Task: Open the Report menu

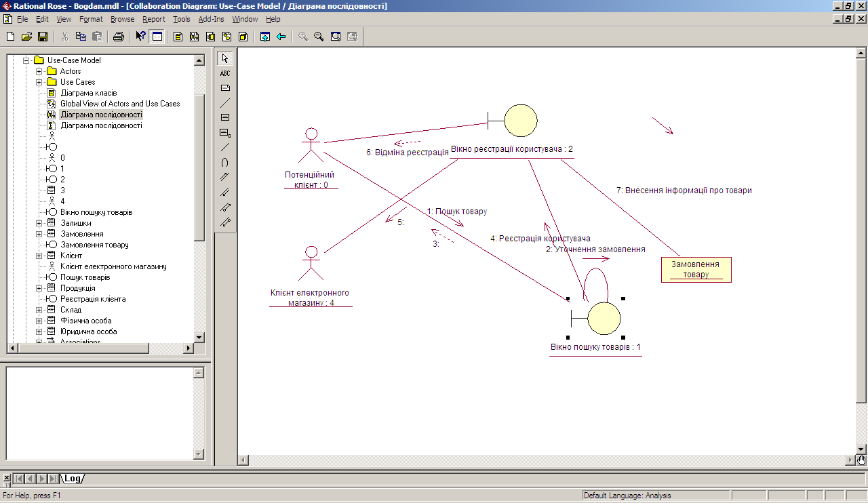Action: pos(154,19)
